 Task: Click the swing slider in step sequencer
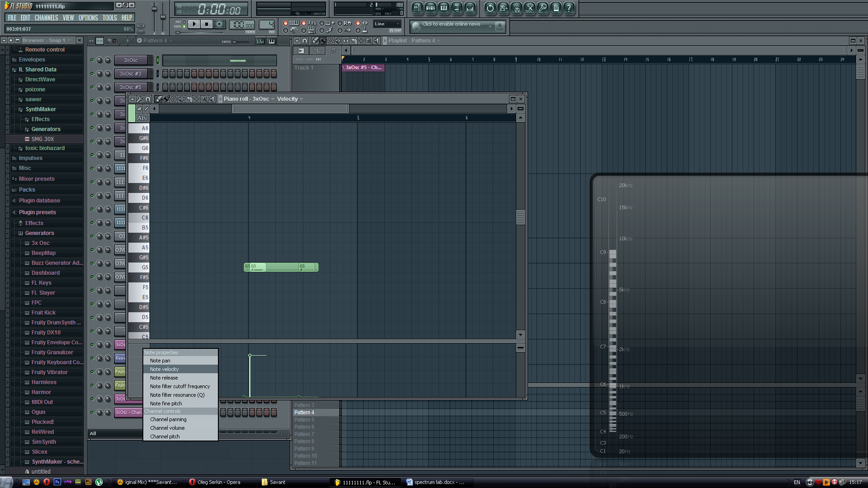pyautogui.click(x=241, y=41)
